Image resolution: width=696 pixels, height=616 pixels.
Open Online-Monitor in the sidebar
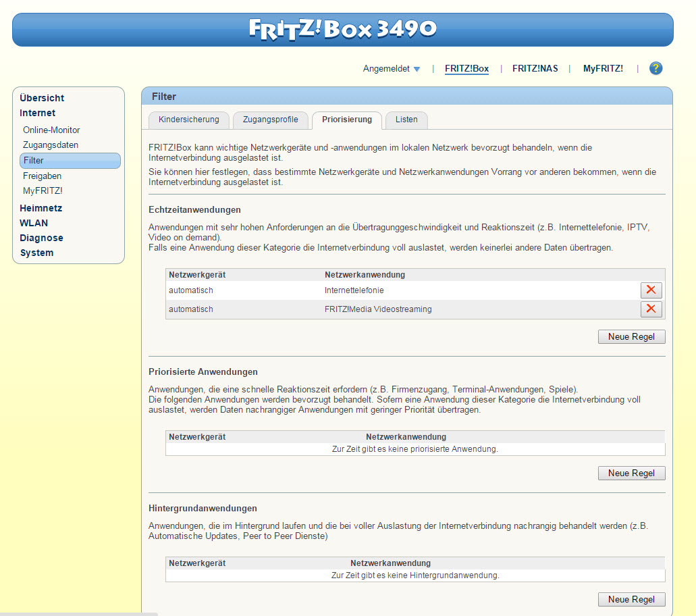point(51,130)
